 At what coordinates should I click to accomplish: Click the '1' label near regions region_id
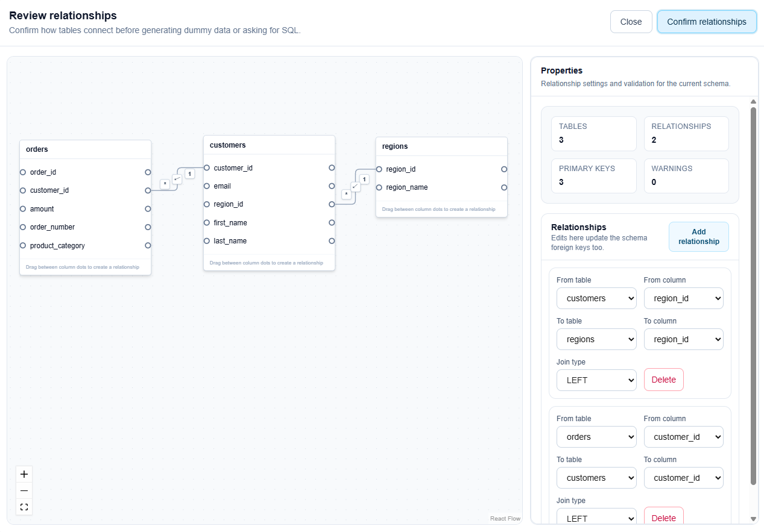coord(364,179)
